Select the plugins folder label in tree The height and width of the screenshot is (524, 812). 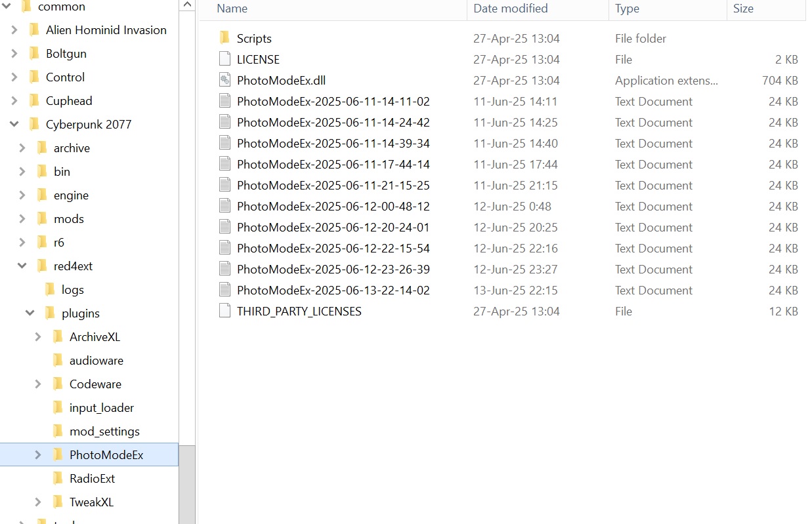tap(81, 313)
